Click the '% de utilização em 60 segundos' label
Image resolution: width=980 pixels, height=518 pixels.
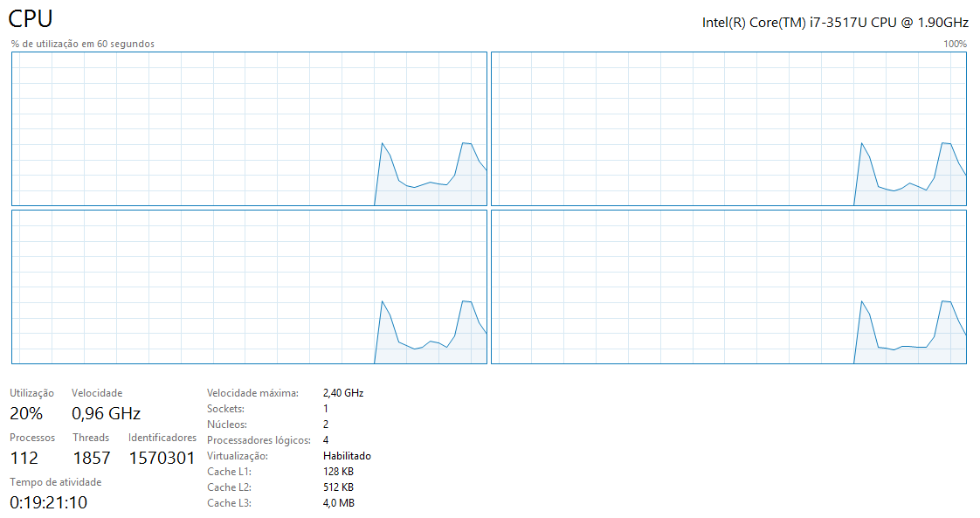82,44
